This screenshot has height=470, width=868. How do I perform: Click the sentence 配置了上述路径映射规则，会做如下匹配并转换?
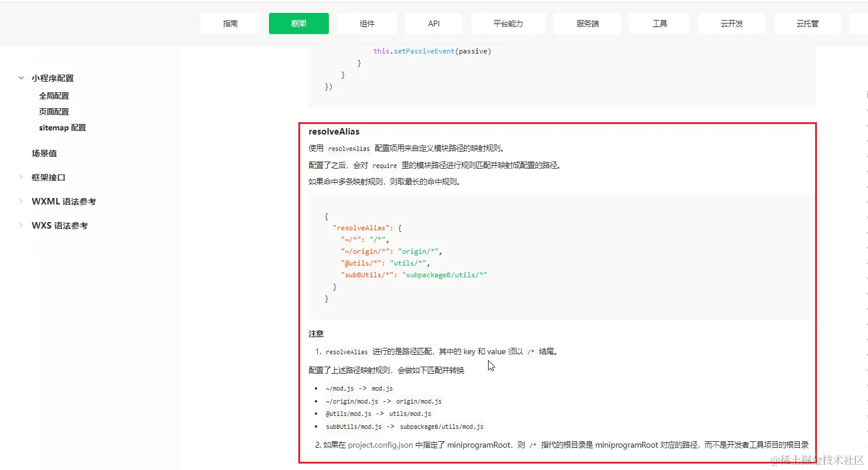(x=386, y=370)
